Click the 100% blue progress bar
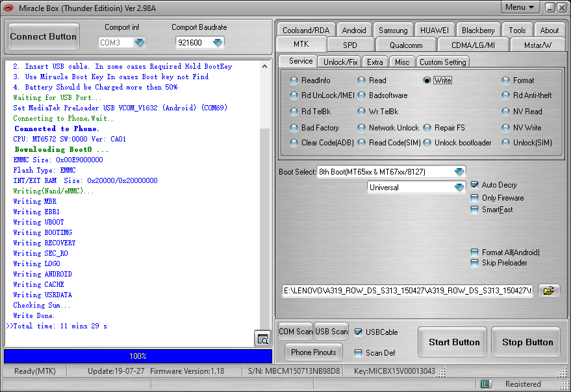 tap(138, 356)
